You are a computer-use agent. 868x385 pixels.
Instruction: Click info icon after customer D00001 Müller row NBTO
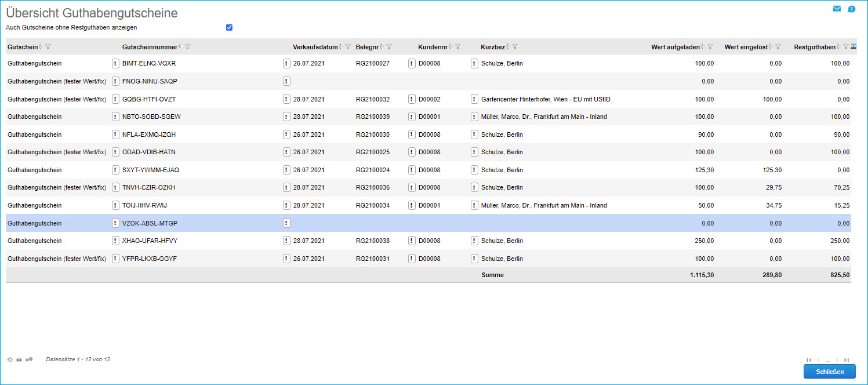474,117
